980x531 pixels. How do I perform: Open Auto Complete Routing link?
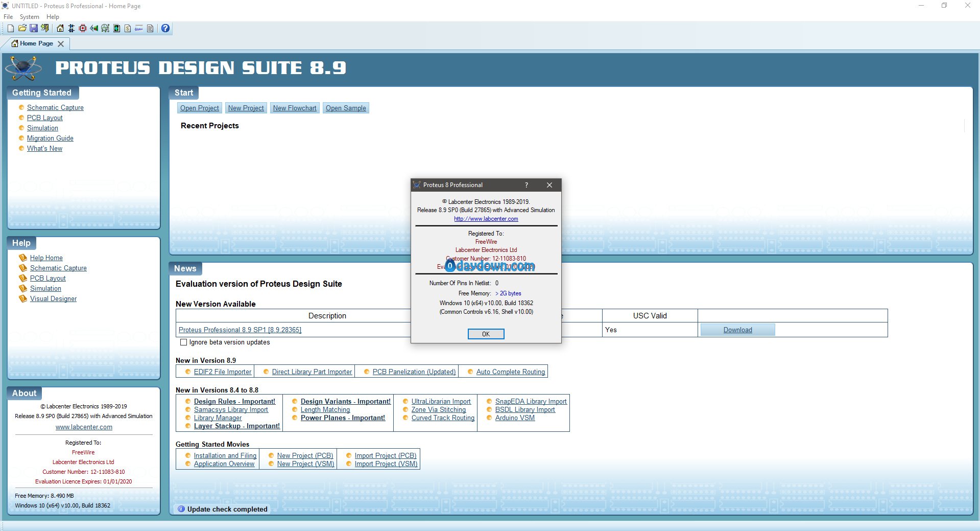[511, 372]
